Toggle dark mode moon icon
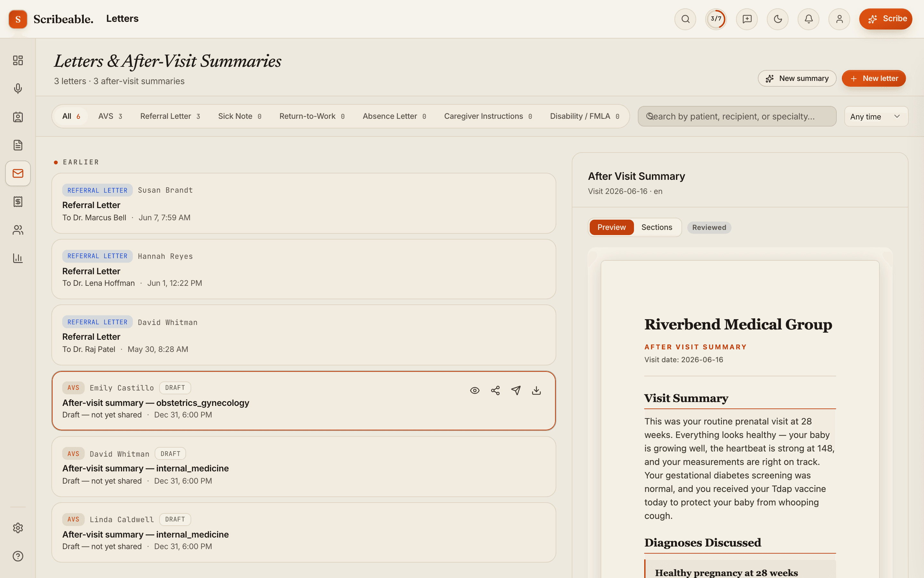924x578 pixels. click(x=778, y=19)
